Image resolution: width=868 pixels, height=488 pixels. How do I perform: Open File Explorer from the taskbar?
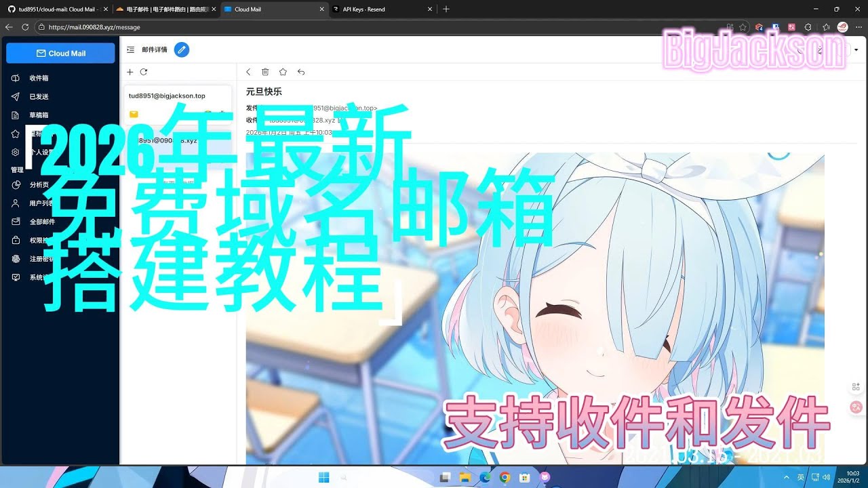465,477
